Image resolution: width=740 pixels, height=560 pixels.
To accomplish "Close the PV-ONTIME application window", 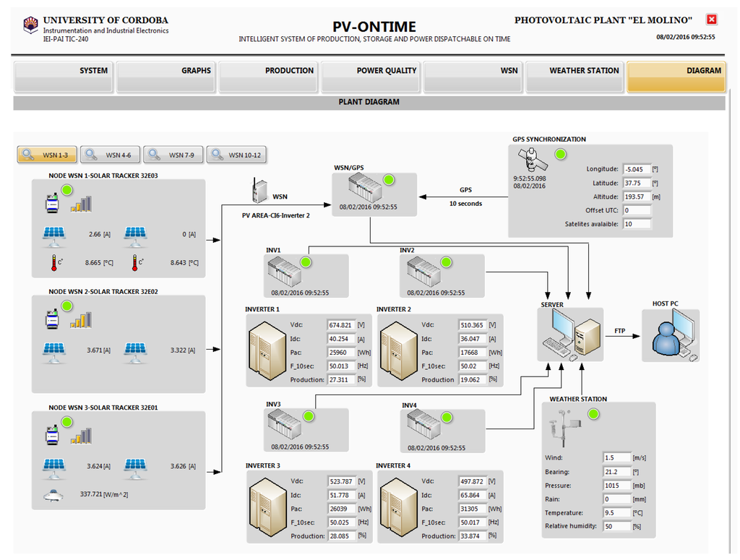I will pyautogui.click(x=712, y=20).
